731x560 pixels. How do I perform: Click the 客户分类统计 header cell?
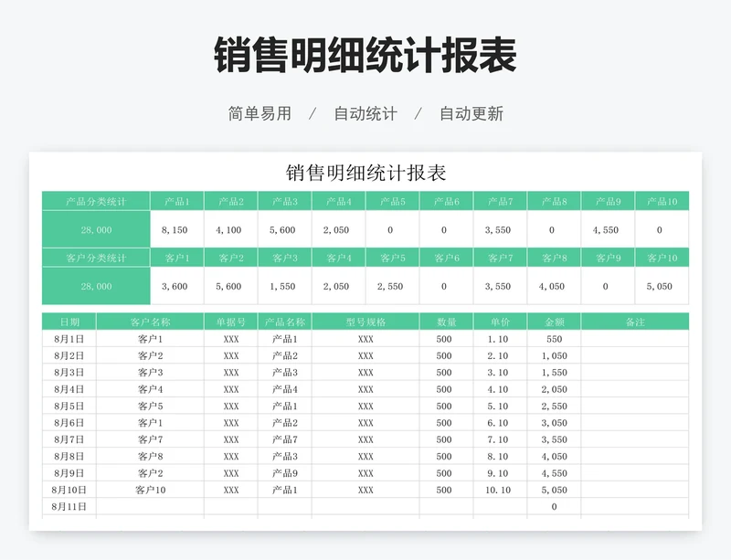tap(96, 258)
